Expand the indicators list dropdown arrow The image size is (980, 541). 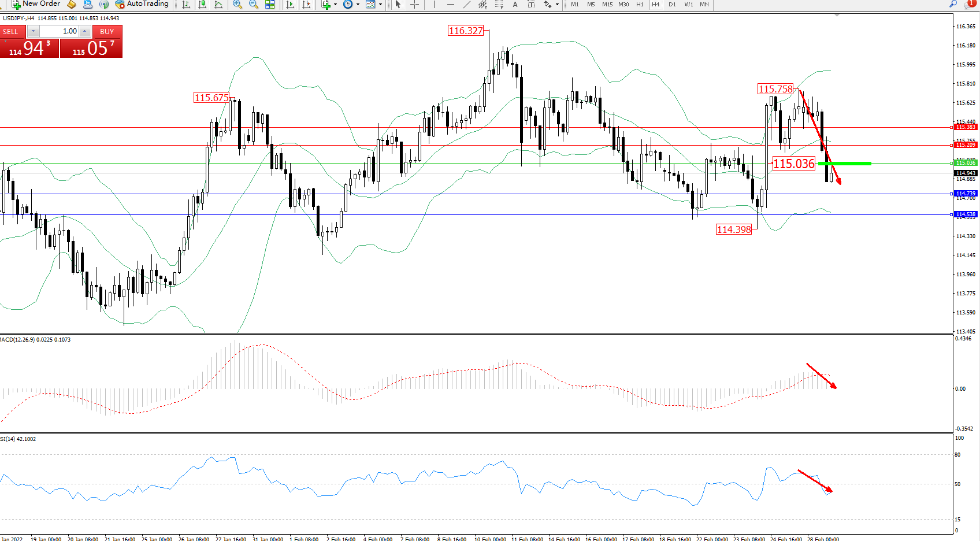click(335, 5)
